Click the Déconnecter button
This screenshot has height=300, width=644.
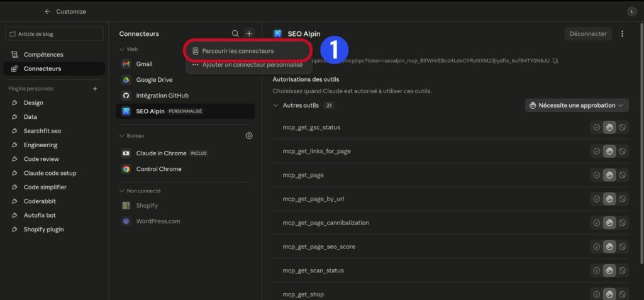tap(588, 34)
